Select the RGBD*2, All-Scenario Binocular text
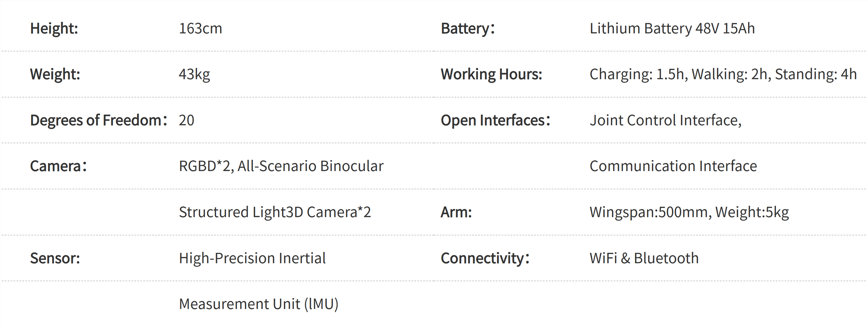 click(281, 166)
